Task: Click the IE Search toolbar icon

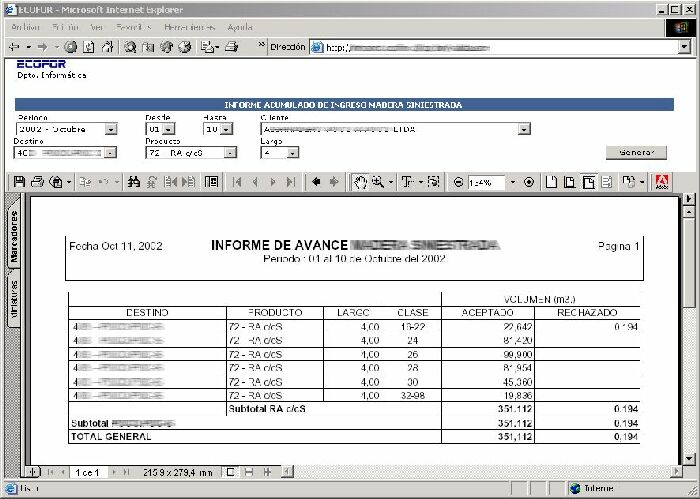Action: [131, 47]
